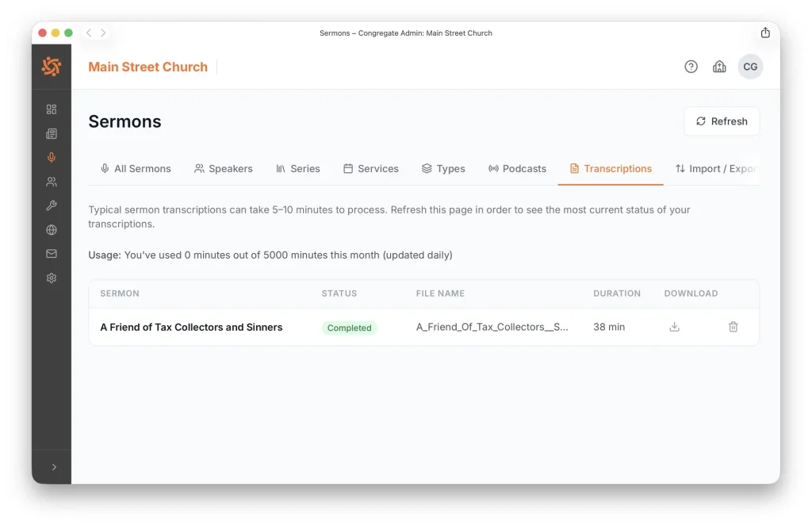The height and width of the screenshot is (526, 812).
Task: Open the Import / Export tab
Action: point(716,168)
